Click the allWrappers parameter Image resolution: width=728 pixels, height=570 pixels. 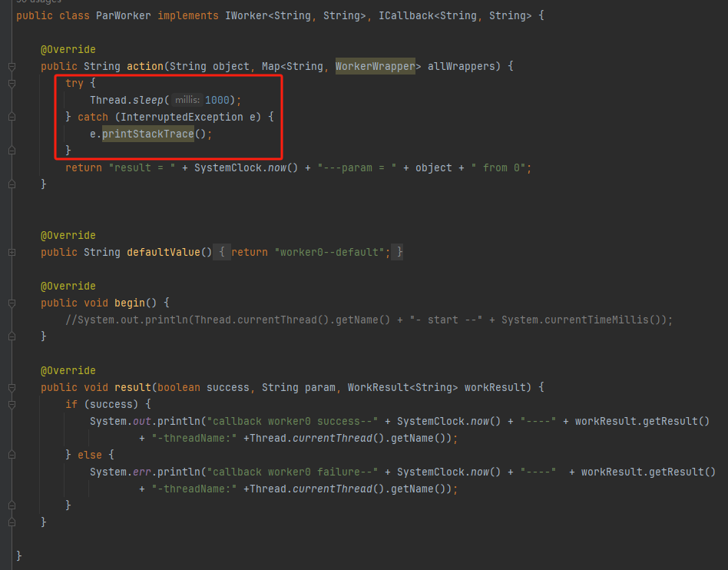pos(461,66)
